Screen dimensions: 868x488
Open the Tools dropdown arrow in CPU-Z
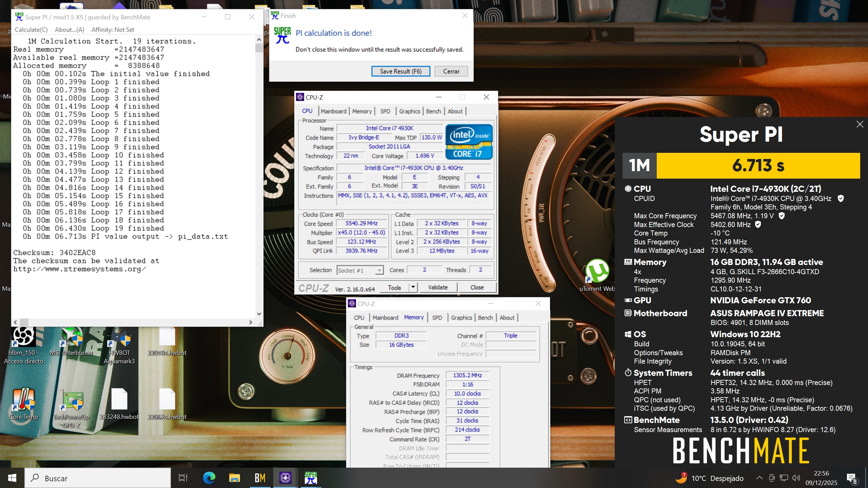[413, 287]
